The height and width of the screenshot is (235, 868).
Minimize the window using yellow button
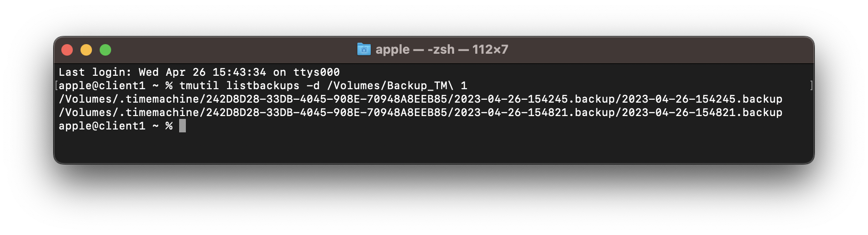(x=86, y=50)
